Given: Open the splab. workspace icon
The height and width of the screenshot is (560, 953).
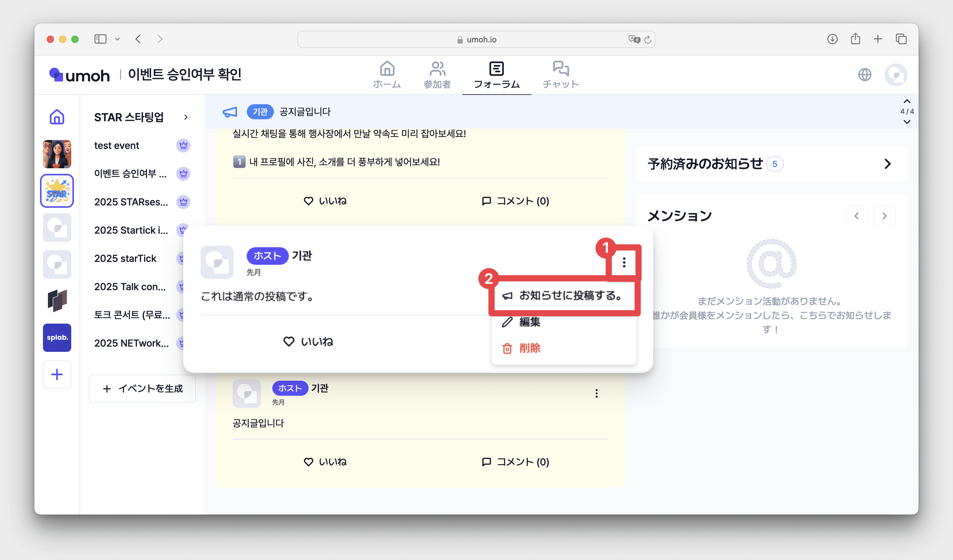Looking at the screenshot, I should [x=57, y=337].
